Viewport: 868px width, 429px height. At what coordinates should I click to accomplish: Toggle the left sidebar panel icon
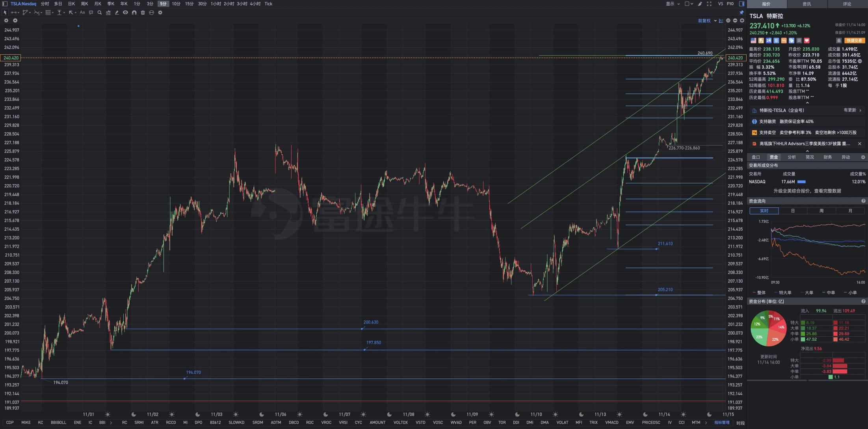click(5, 4)
